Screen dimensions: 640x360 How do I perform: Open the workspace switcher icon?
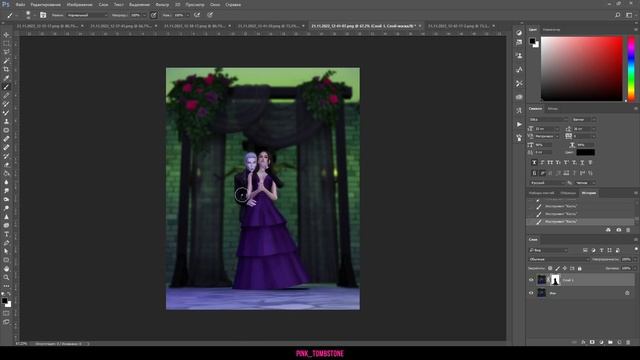click(629, 15)
